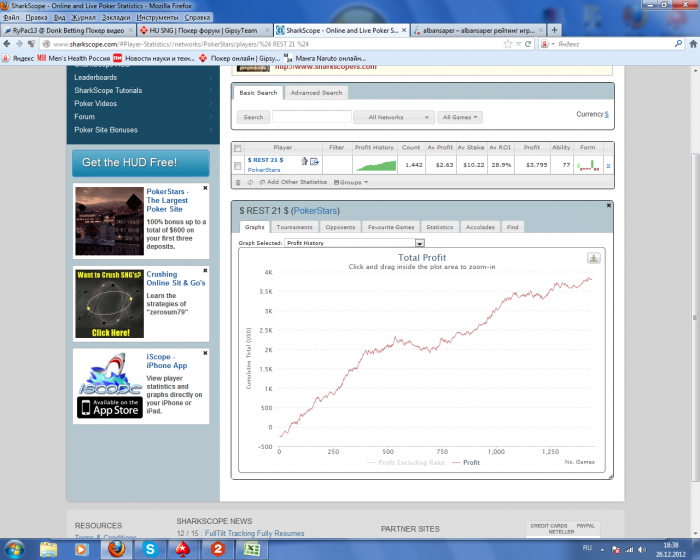Click the network signal tray icon
Viewport: 700px width, 560px height.
click(x=629, y=549)
